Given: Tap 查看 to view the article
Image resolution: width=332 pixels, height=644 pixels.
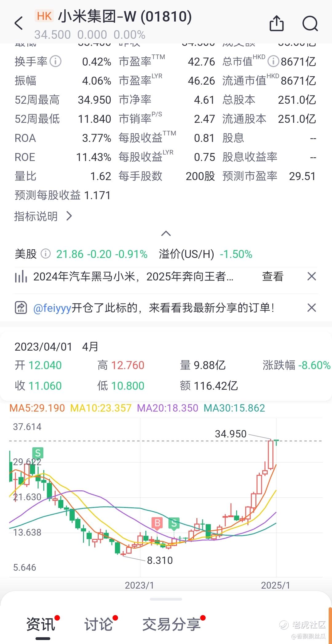Looking at the screenshot, I should click(x=272, y=276).
